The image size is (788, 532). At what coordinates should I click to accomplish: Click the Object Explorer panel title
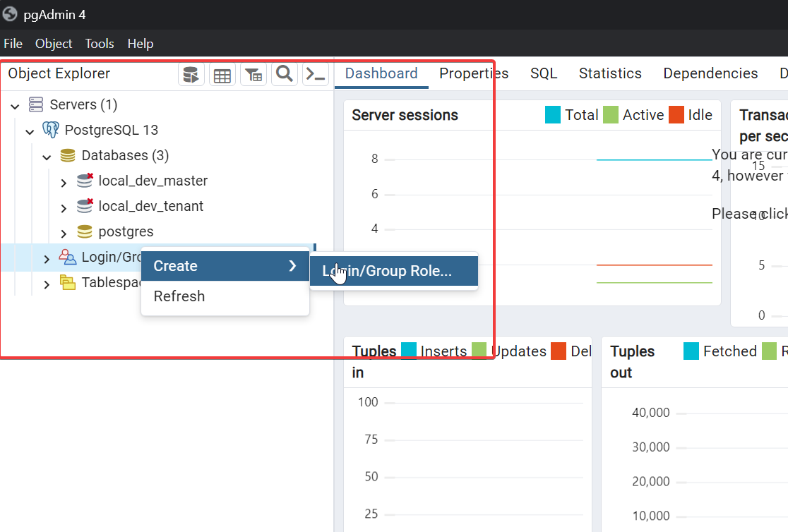pyautogui.click(x=59, y=73)
